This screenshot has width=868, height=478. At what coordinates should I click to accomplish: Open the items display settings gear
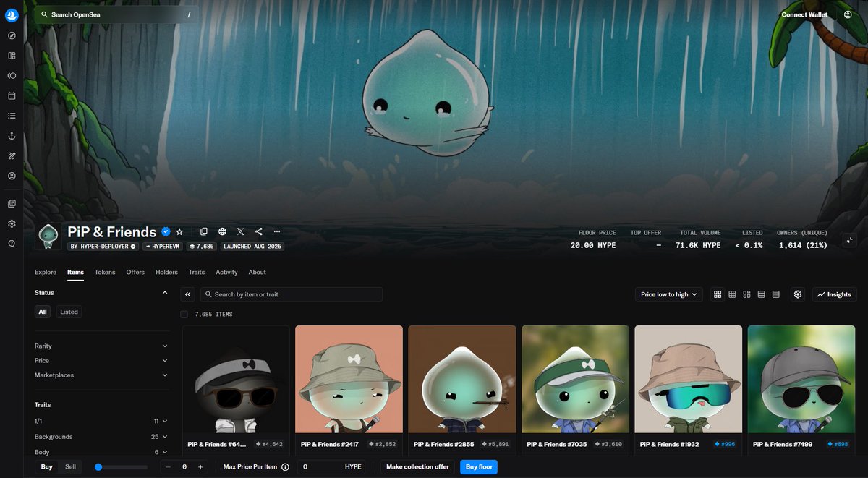tap(798, 294)
